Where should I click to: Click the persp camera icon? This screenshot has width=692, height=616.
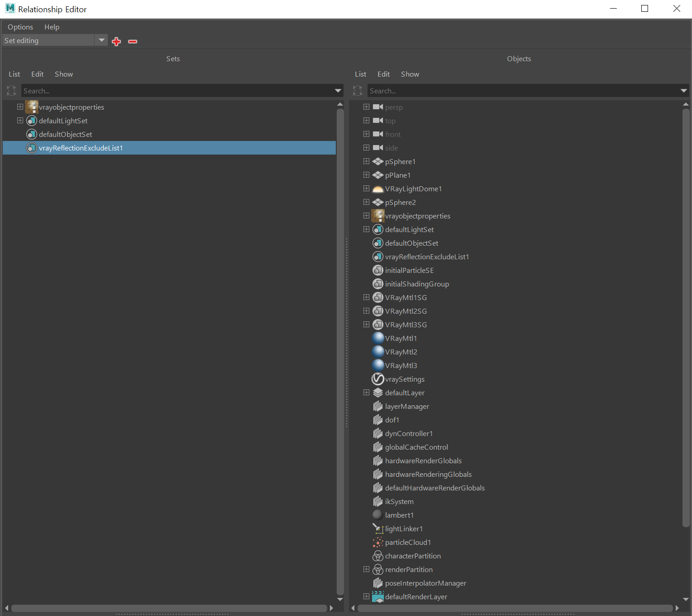tap(378, 107)
